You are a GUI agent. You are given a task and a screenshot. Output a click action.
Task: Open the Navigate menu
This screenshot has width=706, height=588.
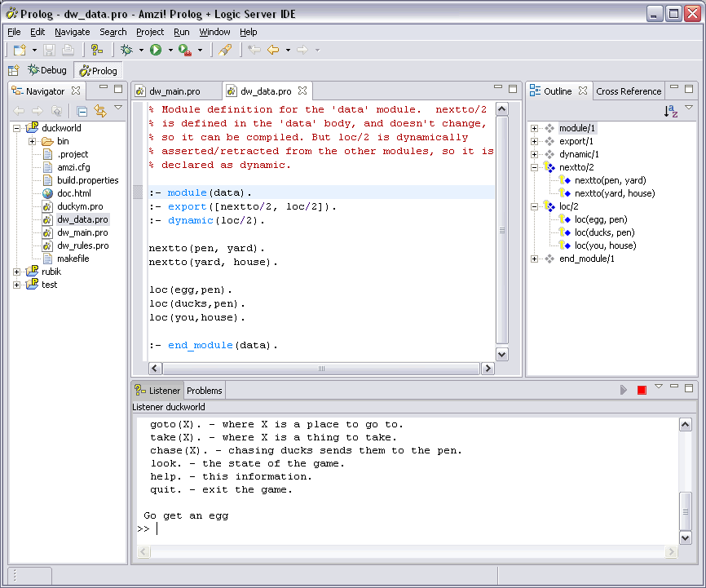(x=73, y=32)
